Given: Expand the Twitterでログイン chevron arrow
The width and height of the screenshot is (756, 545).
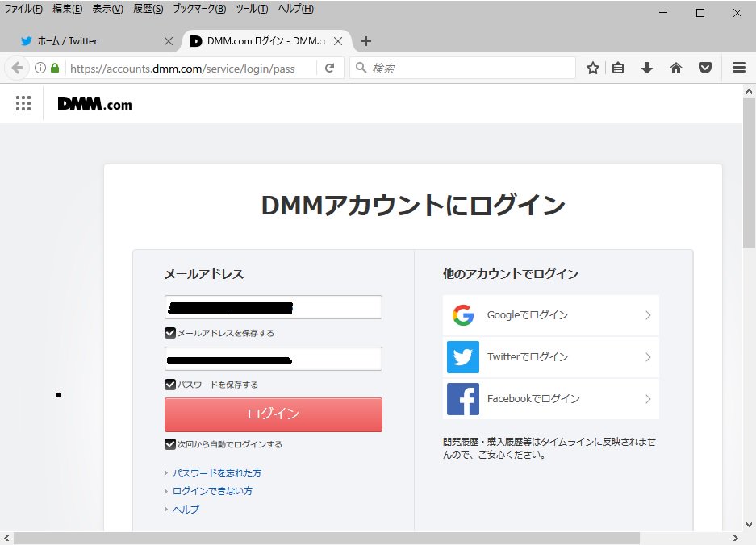Looking at the screenshot, I should click(x=648, y=357).
